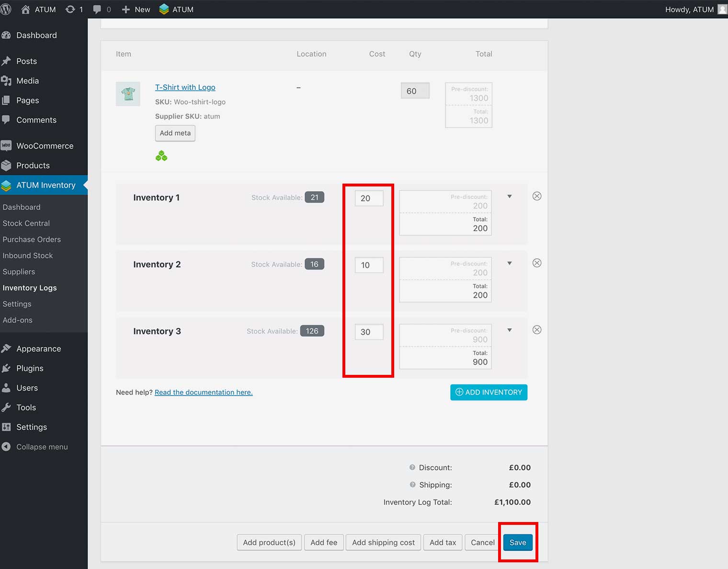Open Stock Central in the sidebar
The width and height of the screenshot is (728, 569).
[x=26, y=223]
